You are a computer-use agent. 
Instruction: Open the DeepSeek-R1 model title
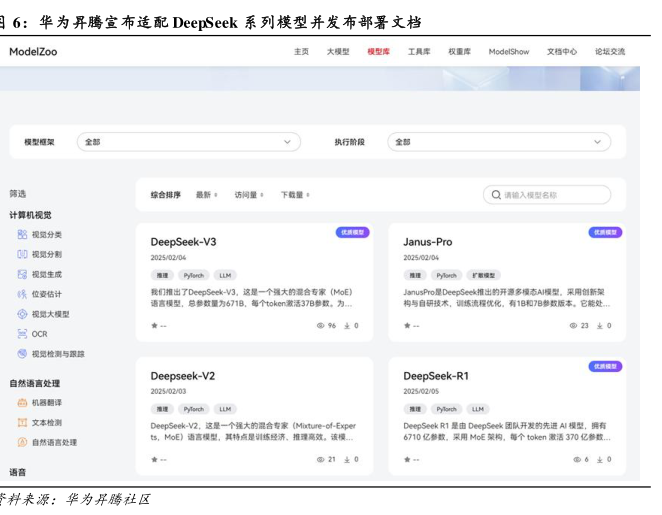click(x=436, y=376)
